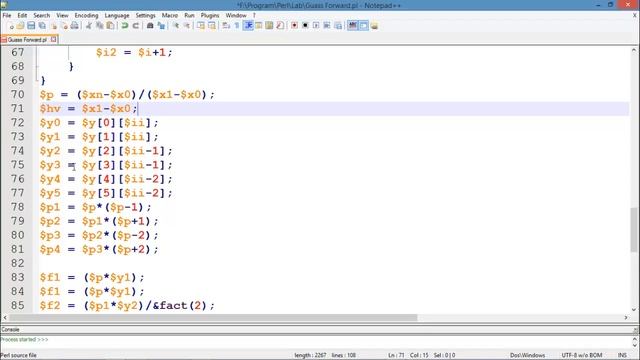Click code line "$f2 = ($p1*$y2)/&fact(2);"
The height and width of the screenshot is (360, 640).
[x=127, y=306]
